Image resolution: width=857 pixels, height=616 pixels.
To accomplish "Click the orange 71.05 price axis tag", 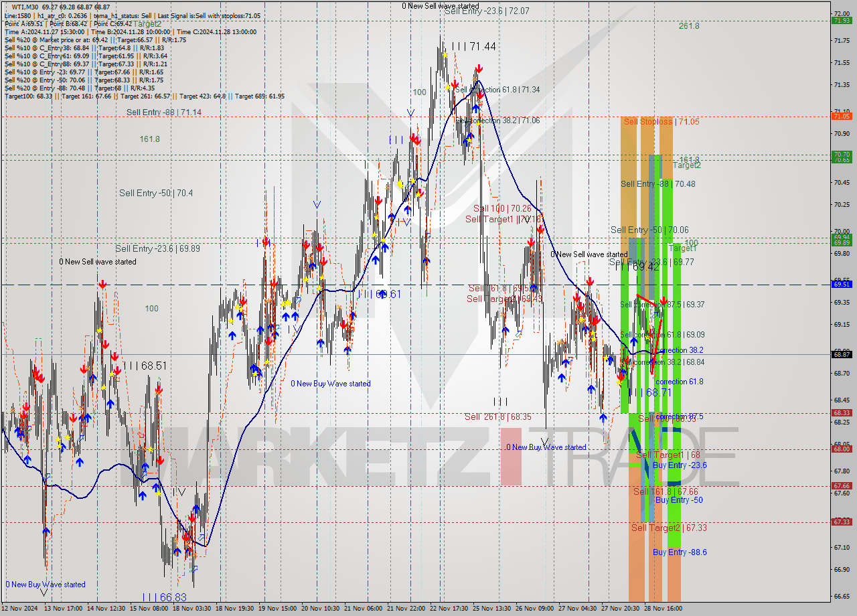I will coord(842,117).
